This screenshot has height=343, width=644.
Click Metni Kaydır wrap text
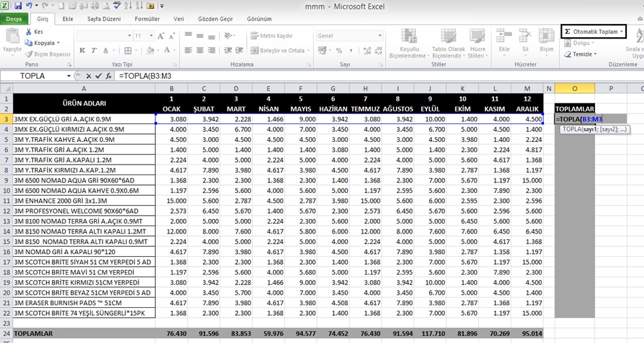pyautogui.click(x=271, y=36)
